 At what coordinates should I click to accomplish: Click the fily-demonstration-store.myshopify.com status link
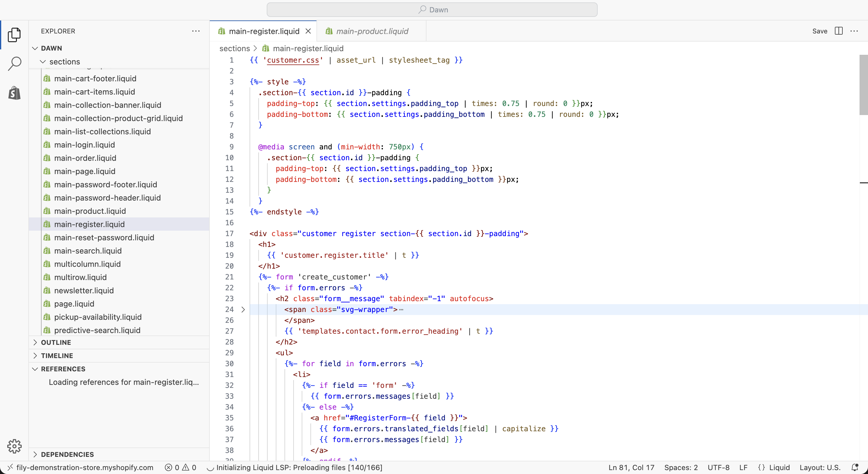[x=85, y=467]
